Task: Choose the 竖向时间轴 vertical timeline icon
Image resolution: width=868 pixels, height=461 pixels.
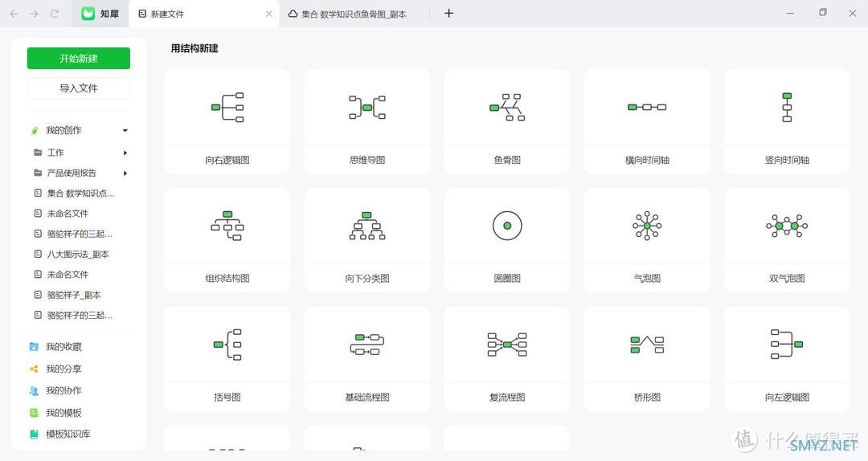Action: coord(787,108)
